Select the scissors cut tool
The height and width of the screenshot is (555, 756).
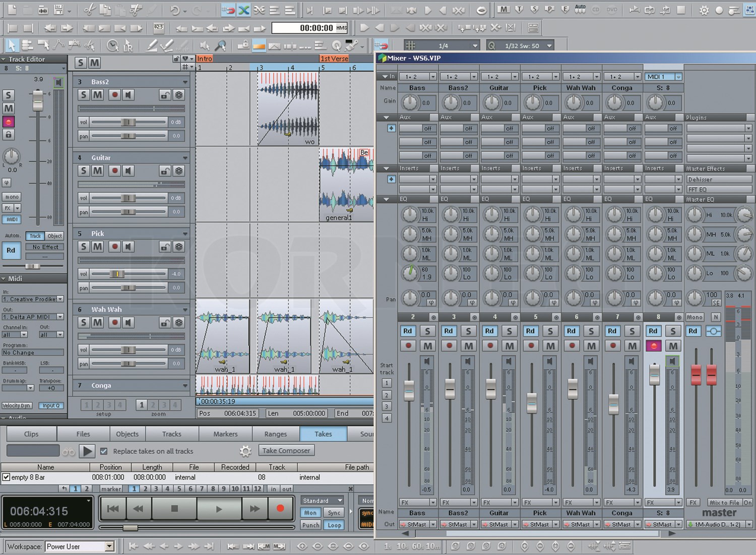(x=90, y=10)
